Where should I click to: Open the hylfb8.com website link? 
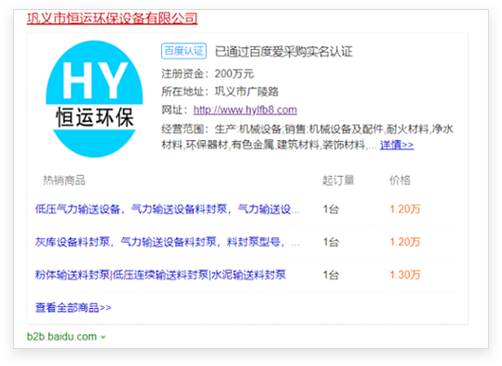point(245,110)
